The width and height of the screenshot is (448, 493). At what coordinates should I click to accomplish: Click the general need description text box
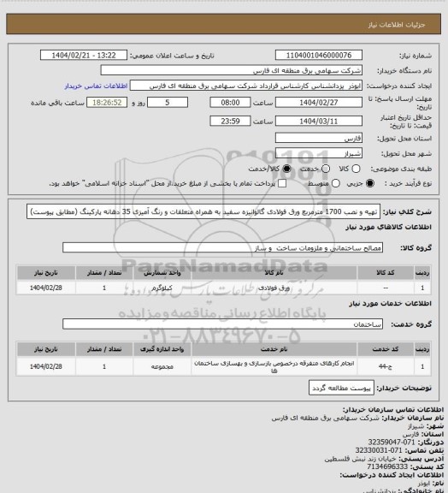pos(203,211)
